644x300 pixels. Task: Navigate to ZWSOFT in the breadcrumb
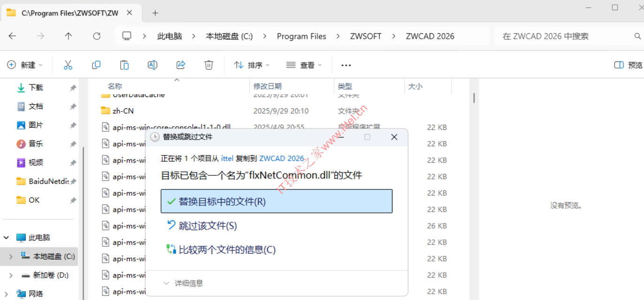pos(366,36)
